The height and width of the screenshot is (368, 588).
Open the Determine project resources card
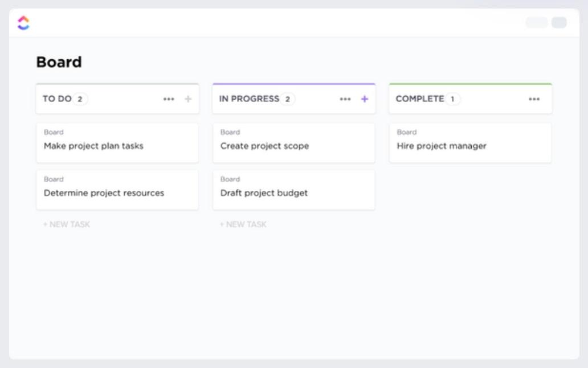117,189
